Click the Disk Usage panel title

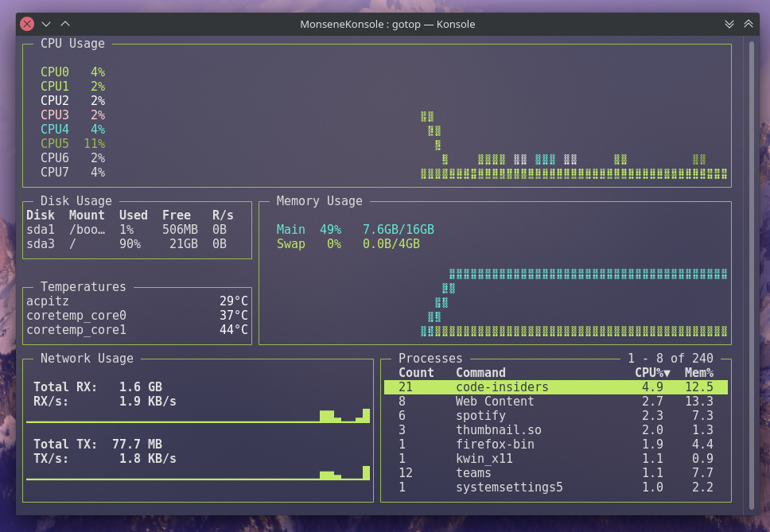point(76,200)
